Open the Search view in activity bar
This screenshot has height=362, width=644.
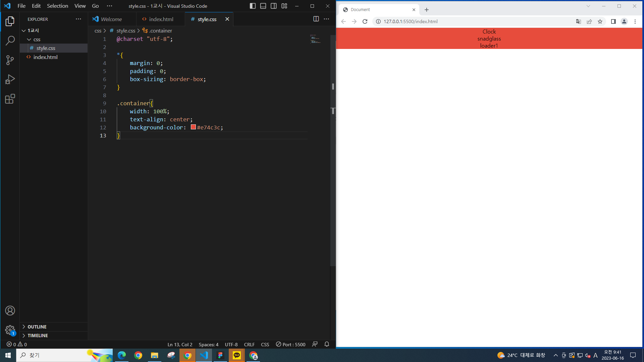point(10,41)
